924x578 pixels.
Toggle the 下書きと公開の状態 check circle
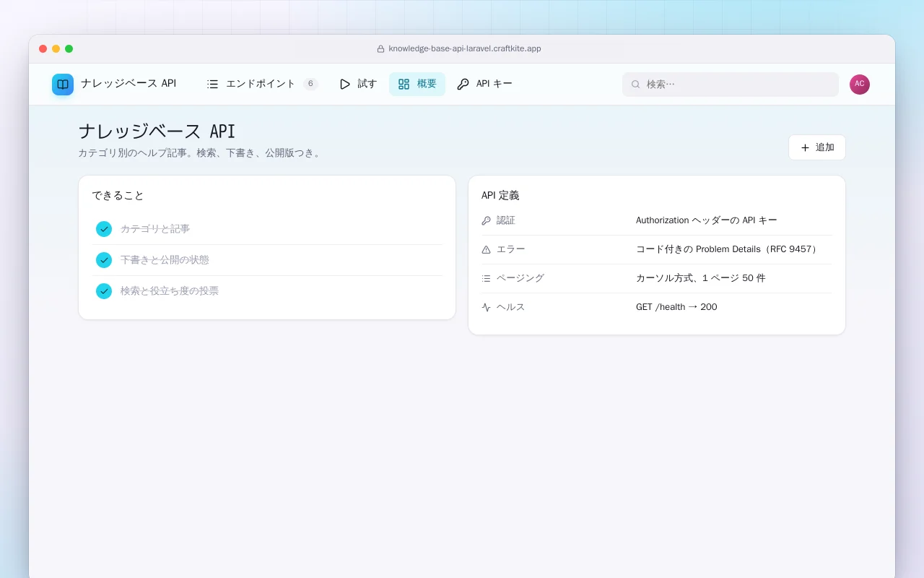pos(104,260)
